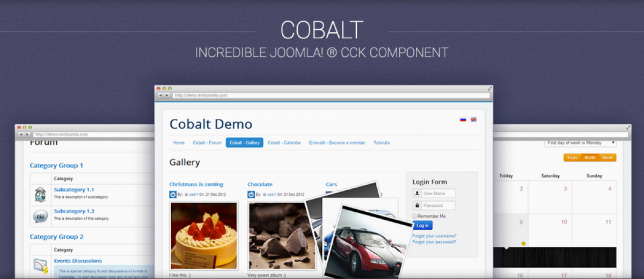644x279 pixels.
Task: Click into the Password field
Action: tap(438, 205)
